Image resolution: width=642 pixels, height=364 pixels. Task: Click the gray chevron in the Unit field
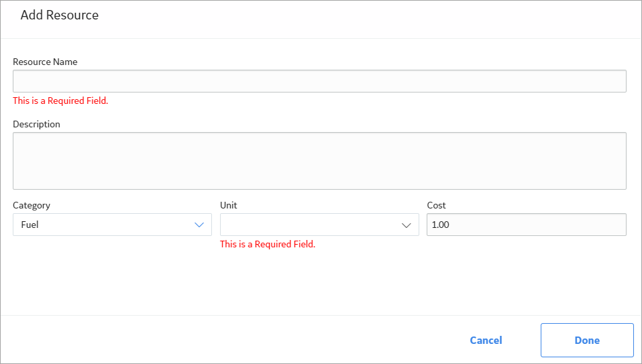pos(406,225)
